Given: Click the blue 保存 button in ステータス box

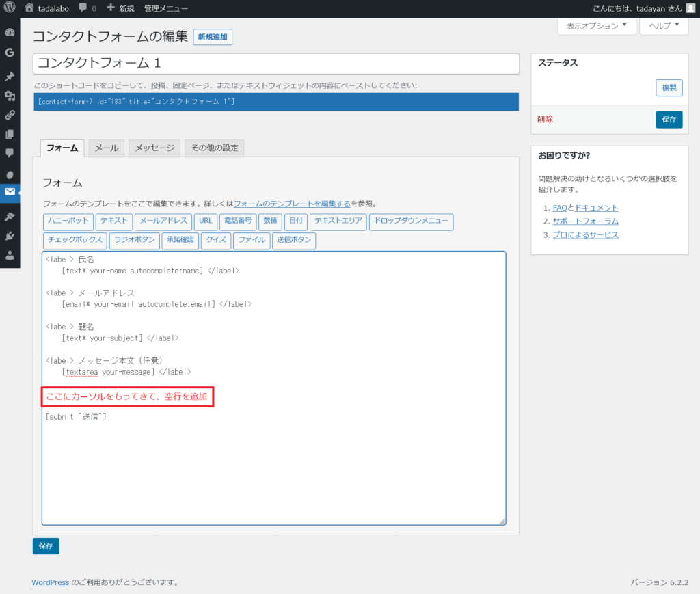Looking at the screenshot, I should click(669, 119).
